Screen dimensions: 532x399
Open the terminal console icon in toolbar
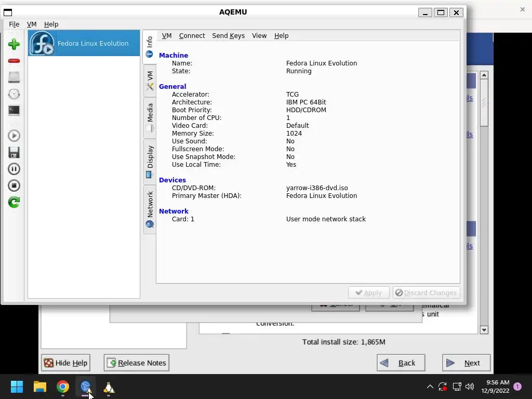14,111
